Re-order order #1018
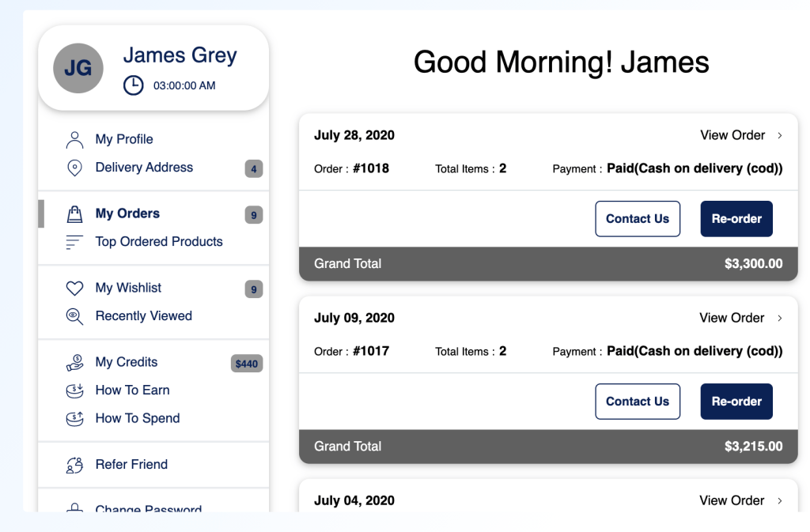The image size is (810, 532). pos(736,219)
